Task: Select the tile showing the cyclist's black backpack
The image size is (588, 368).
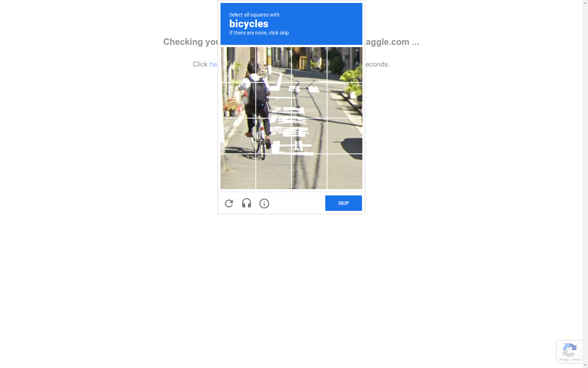Action: pos(274,100)
